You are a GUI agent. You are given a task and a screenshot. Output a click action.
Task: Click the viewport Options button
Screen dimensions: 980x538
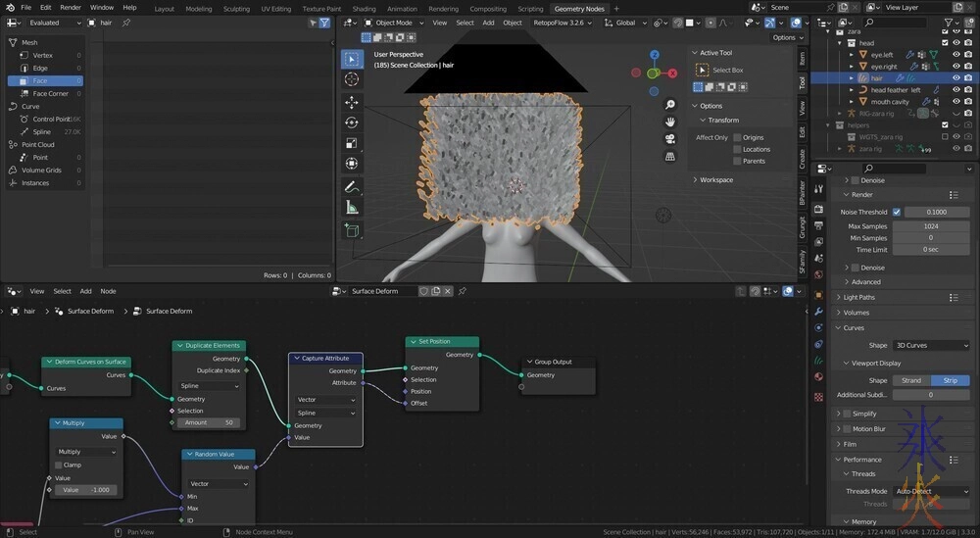784,37
